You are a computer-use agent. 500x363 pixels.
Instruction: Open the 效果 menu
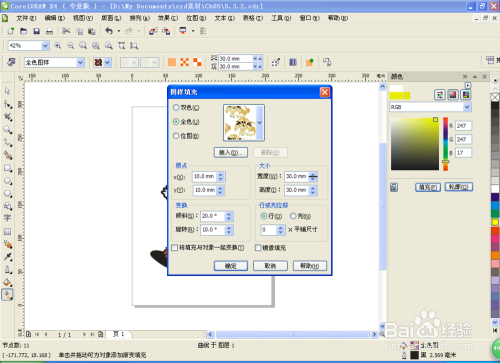point(168,18)
